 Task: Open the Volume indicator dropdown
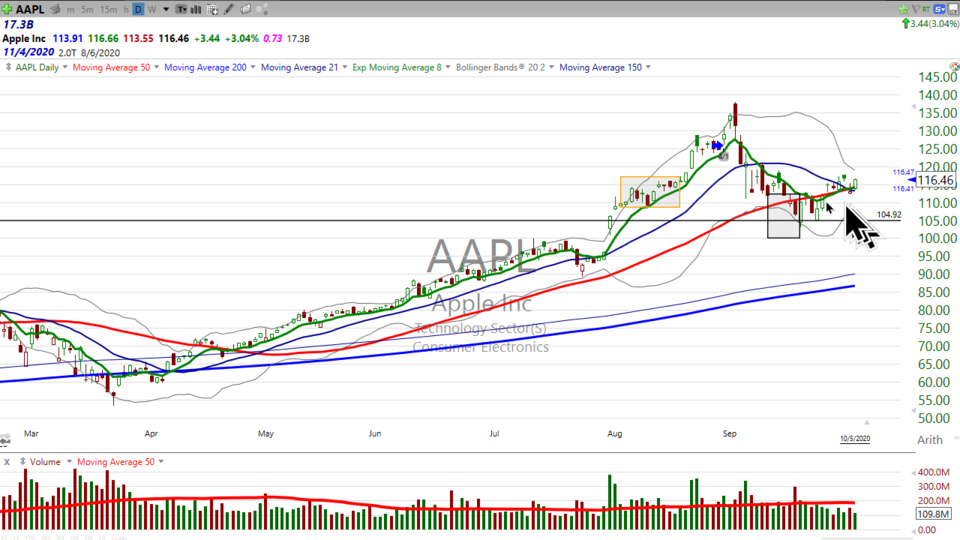click(69, 462)
